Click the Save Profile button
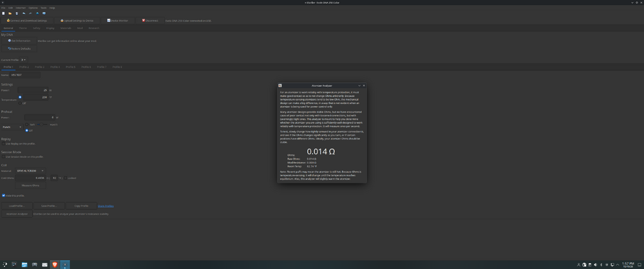Viewport: 644px width, 269px height. pos(49,206)
